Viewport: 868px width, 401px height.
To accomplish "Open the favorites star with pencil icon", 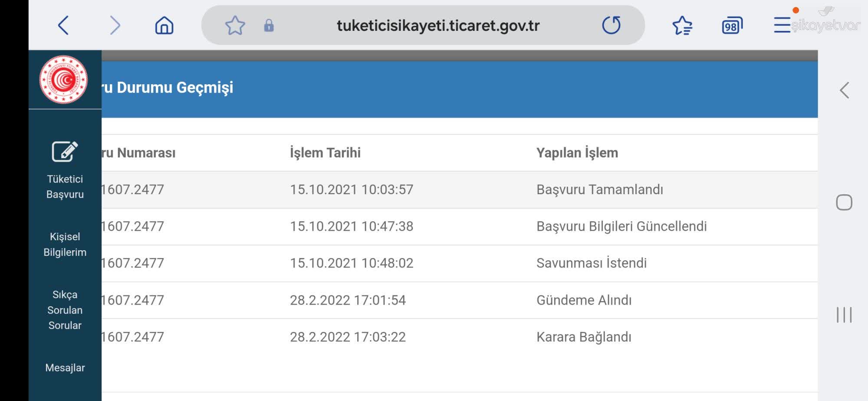I will click(x=682, y=25).
